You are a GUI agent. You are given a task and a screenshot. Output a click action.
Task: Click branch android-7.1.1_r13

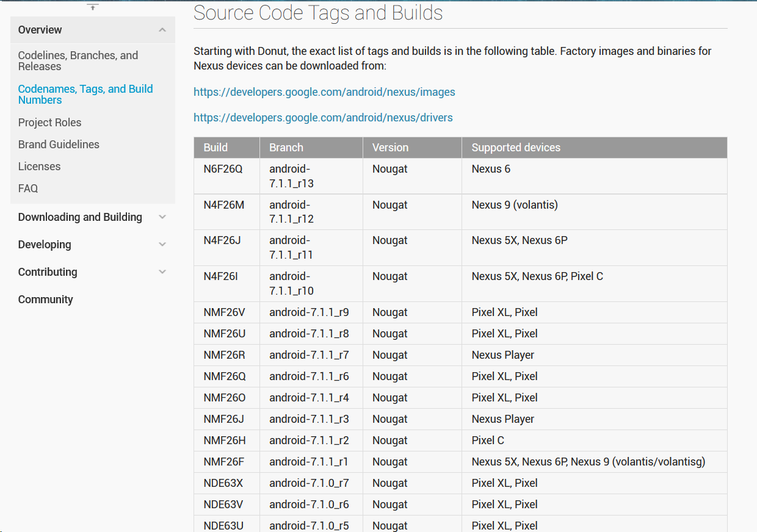tap(291, 176)
